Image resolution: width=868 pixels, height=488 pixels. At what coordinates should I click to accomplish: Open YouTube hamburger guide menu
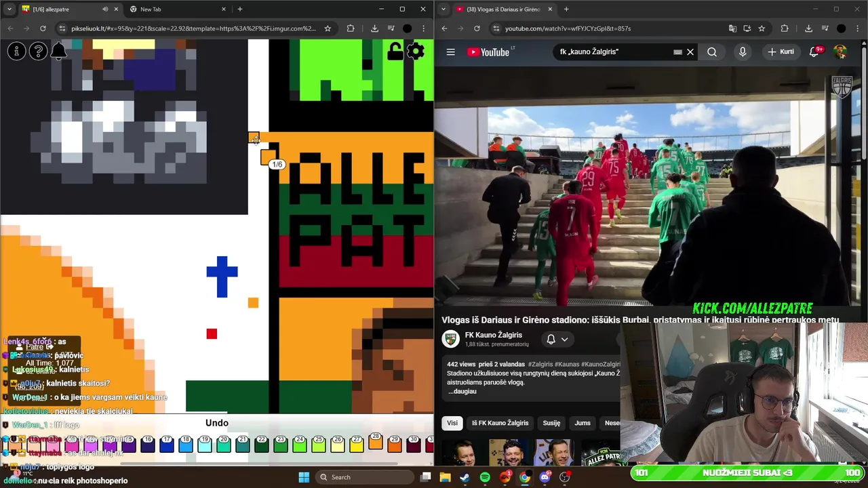pyautogui.click(x=450, y=52)
